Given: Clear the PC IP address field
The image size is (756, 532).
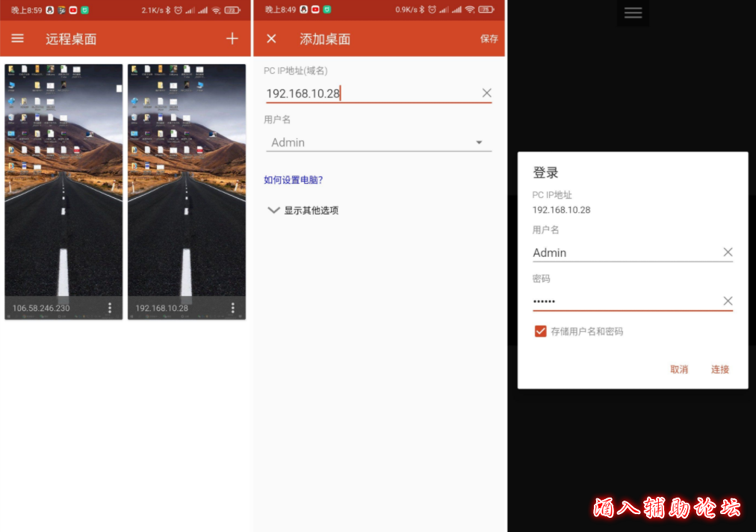Looking at the screenshot, I should click(x=486, y=93).
